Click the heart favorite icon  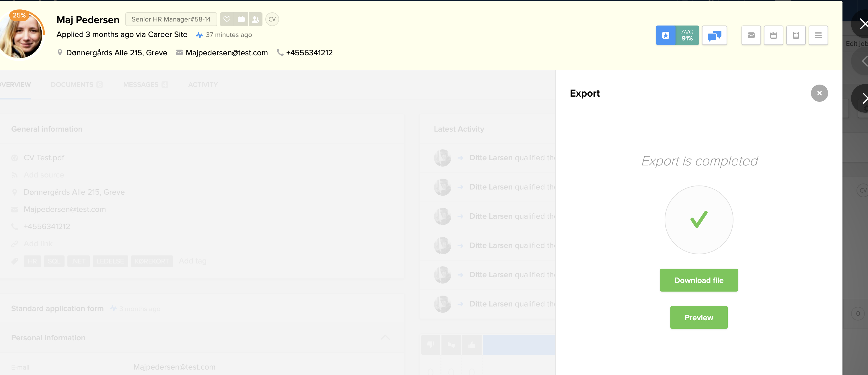pyautogui.click(x=227, y=19)
